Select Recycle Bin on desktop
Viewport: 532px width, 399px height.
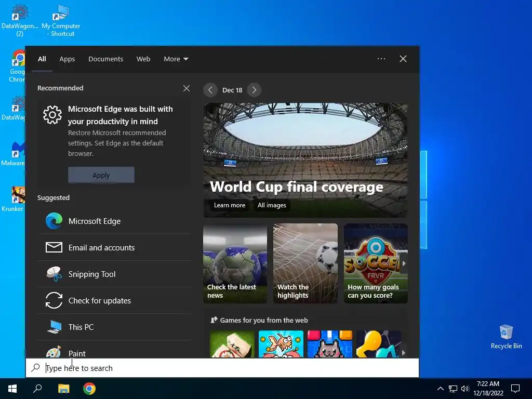click(x=506, y=336)
